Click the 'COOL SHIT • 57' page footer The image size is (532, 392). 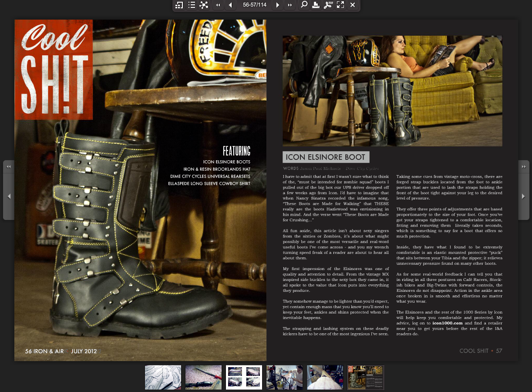tap(481, 351)
